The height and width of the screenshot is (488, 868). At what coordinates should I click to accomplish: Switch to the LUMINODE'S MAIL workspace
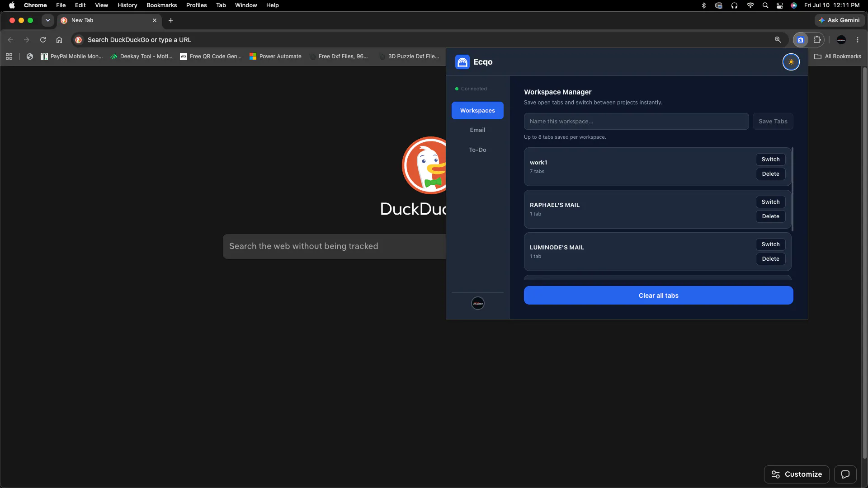tap(770, 244)
